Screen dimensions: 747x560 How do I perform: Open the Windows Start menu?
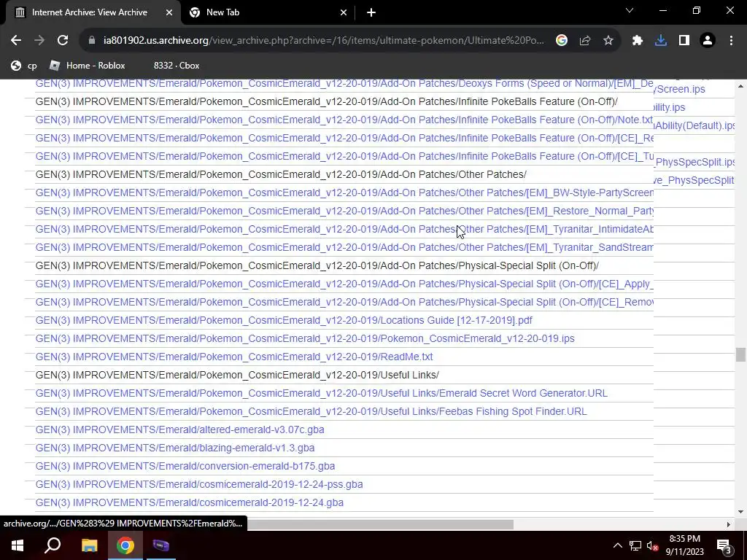pos(18,545)
